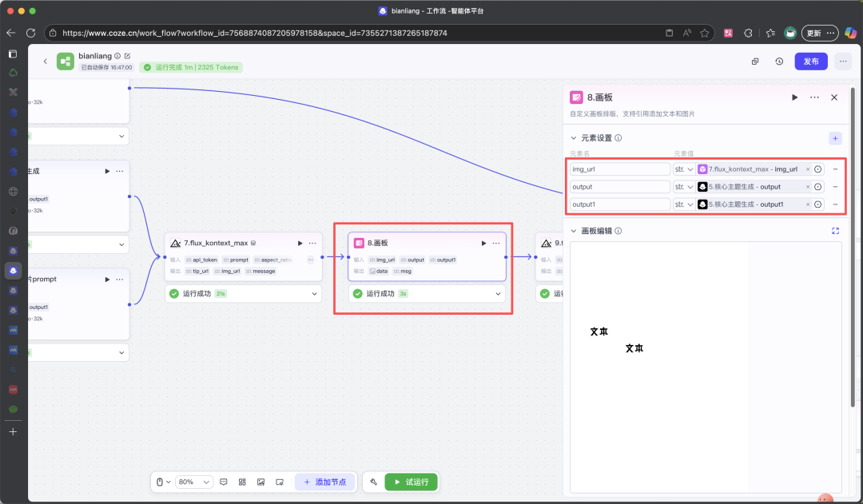Click the 运行完成 1m | 2325 Tokens status
This screenshot has width=863, height=504.
(191, 67)
